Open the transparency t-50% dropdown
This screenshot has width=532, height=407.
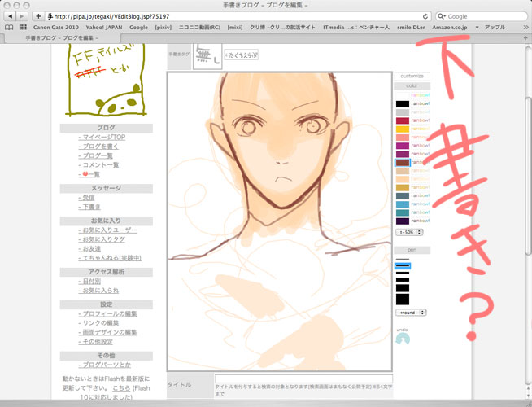(x=409, y=232)
